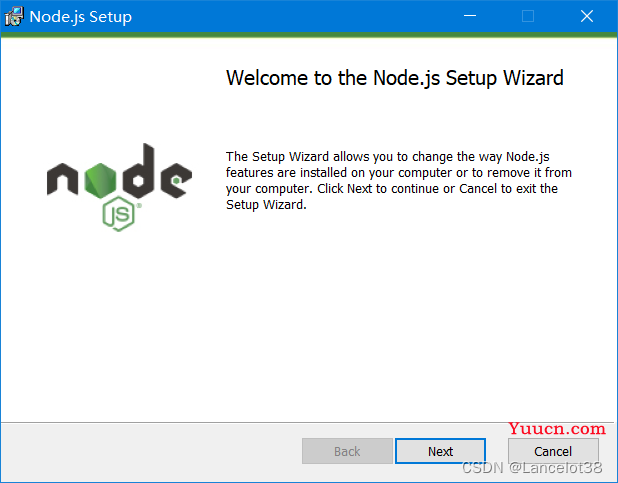Click the 'Welcome to the Node.js Setup Wizard' heading
The height and width of the screenshot is (483, 618).
coord(395,78)
